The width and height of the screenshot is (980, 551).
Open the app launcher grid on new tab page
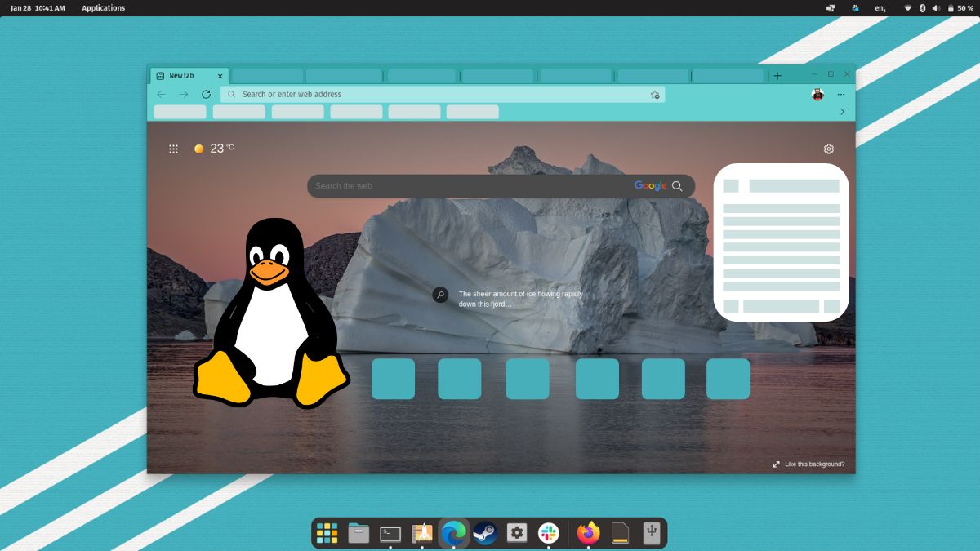pos(173,148)
